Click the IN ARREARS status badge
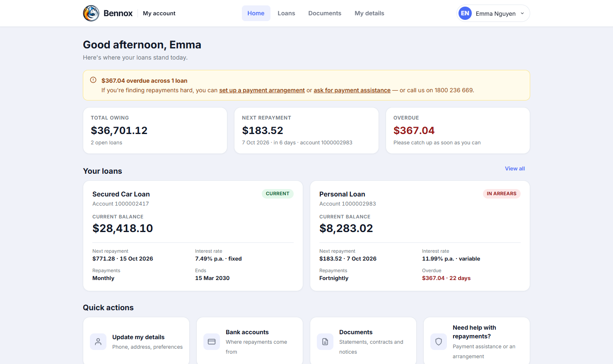This screenshot has width=613, height=364. pyautogui.click(x=502, y=194)
